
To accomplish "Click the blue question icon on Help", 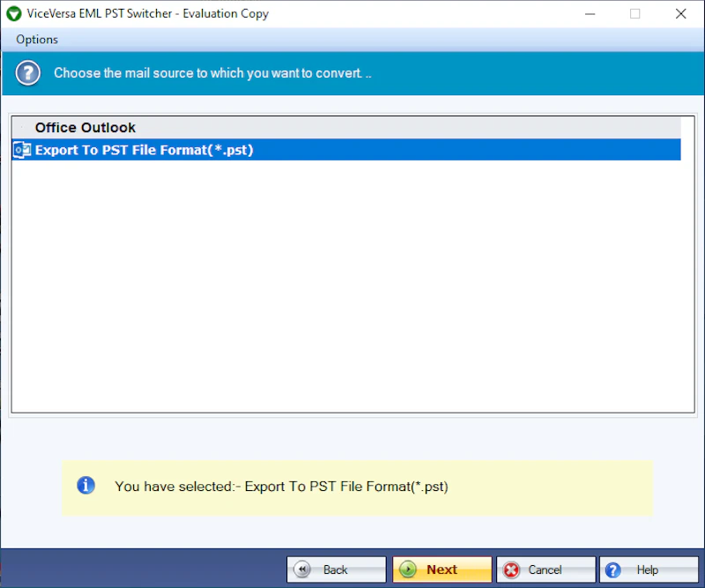I will point(612,570).
